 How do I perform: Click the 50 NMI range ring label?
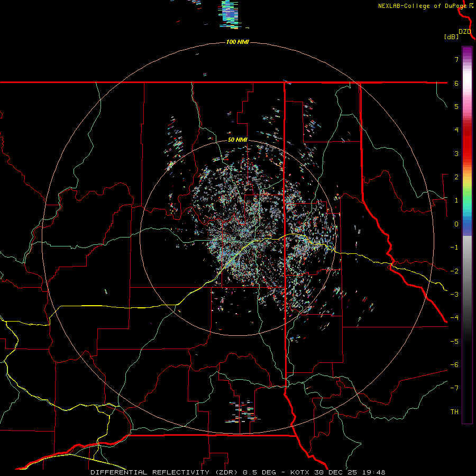point(237,140)
